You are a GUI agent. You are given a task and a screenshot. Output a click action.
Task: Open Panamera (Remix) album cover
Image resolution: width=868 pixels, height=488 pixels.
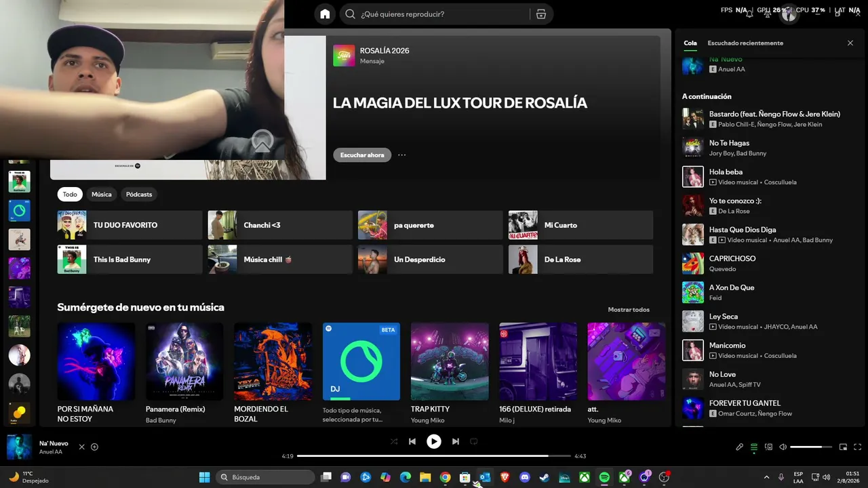(184, 361)
